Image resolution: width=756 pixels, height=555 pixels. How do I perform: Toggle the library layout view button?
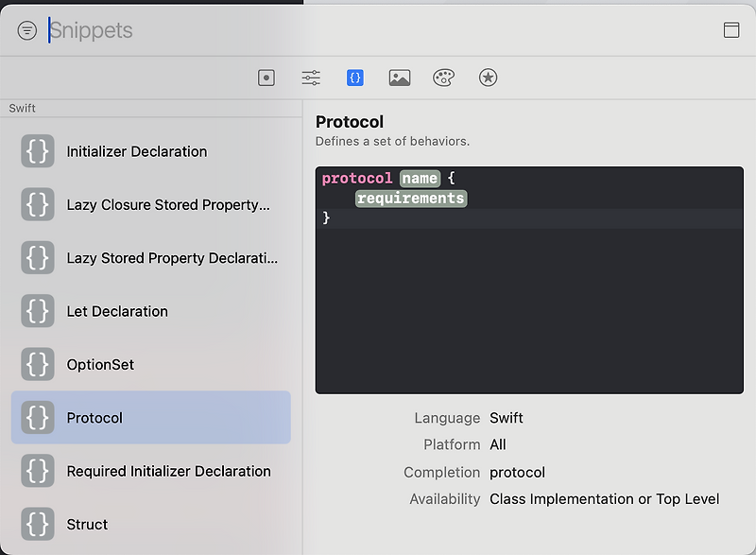[x=731, y=30]
